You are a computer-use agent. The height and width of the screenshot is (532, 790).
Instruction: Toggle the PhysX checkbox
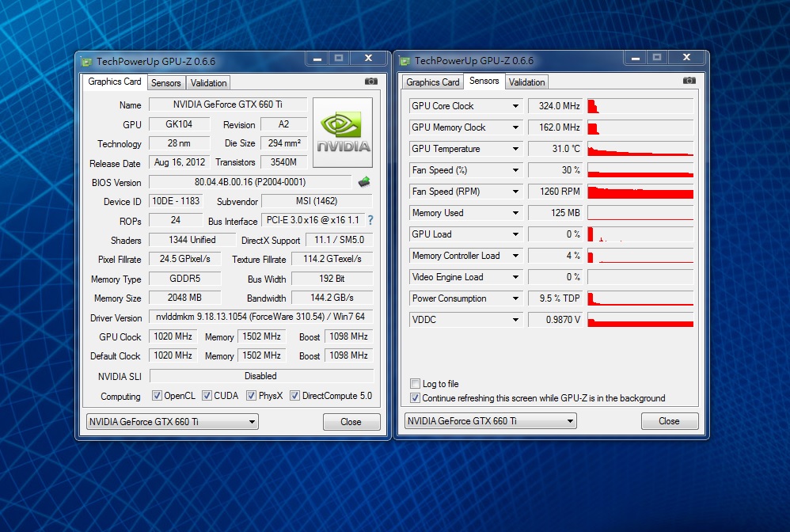click(251, 396)
